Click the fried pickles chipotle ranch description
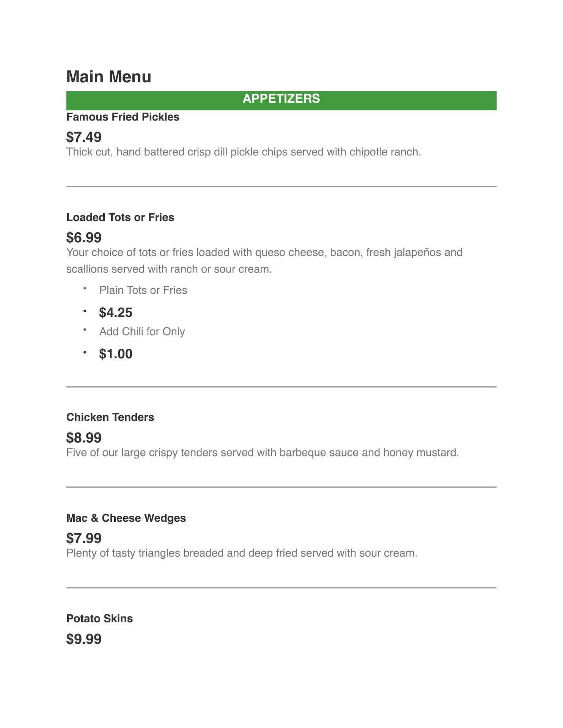 pos(244,152)
